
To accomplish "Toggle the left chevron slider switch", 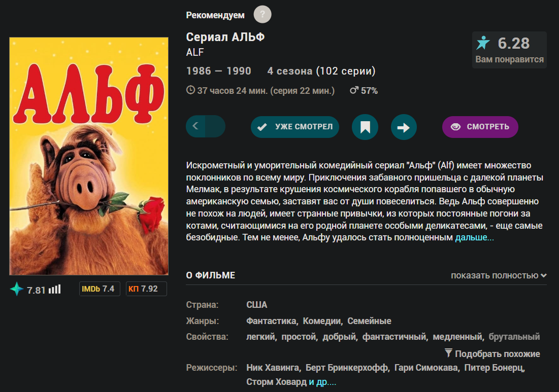I will coord(205,127).
